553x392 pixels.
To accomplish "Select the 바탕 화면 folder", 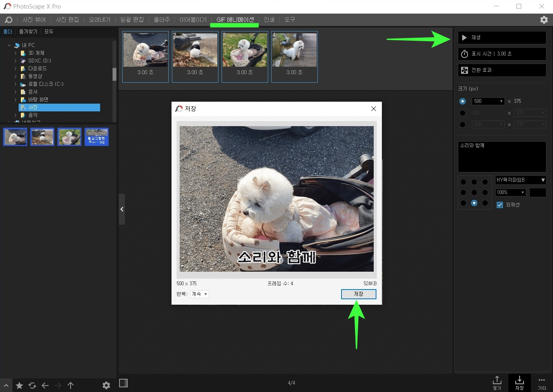I will 38,100.
